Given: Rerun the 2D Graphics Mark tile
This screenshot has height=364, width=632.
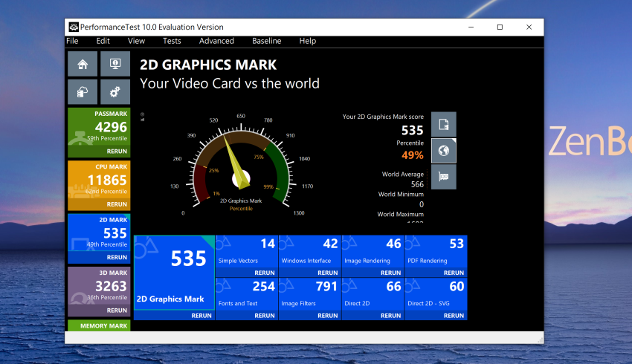Looking at the screenshot, I should pos(201,316).
